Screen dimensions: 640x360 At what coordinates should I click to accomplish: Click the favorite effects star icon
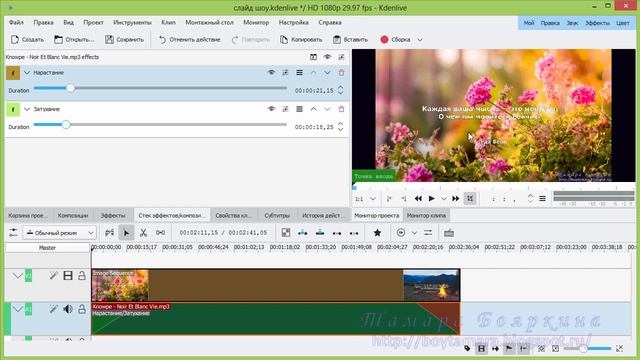378,233
